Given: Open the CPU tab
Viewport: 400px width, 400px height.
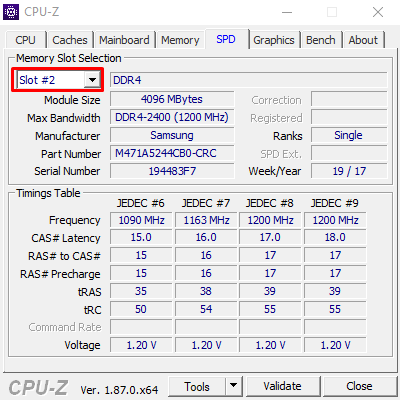Looking at the screenshot, I should pyautogui.click(x=25, y=40).
